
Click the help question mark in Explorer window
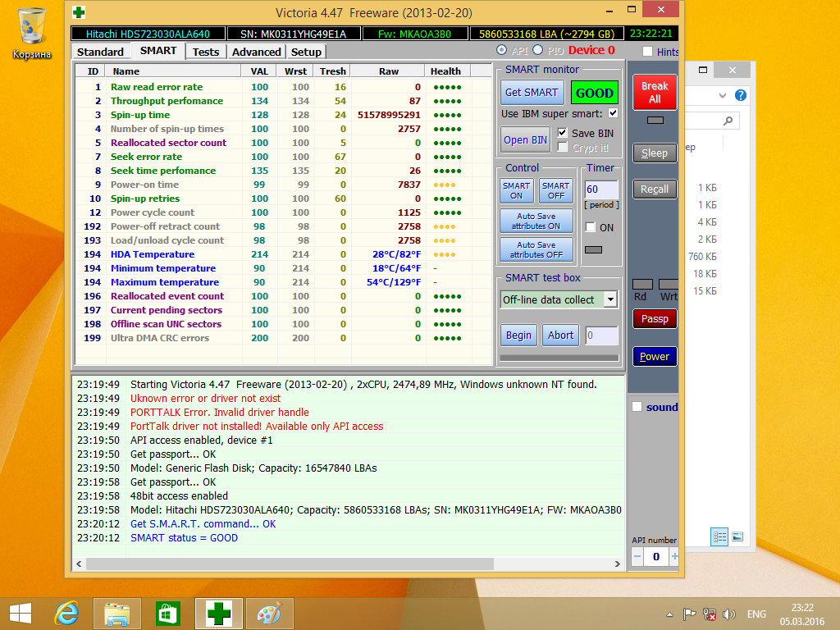741,95
